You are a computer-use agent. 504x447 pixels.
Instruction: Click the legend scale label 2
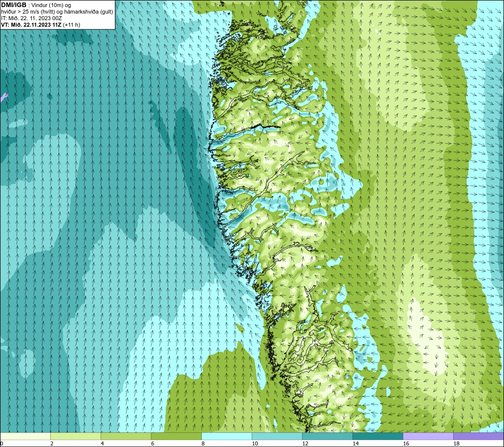point(52,444)
